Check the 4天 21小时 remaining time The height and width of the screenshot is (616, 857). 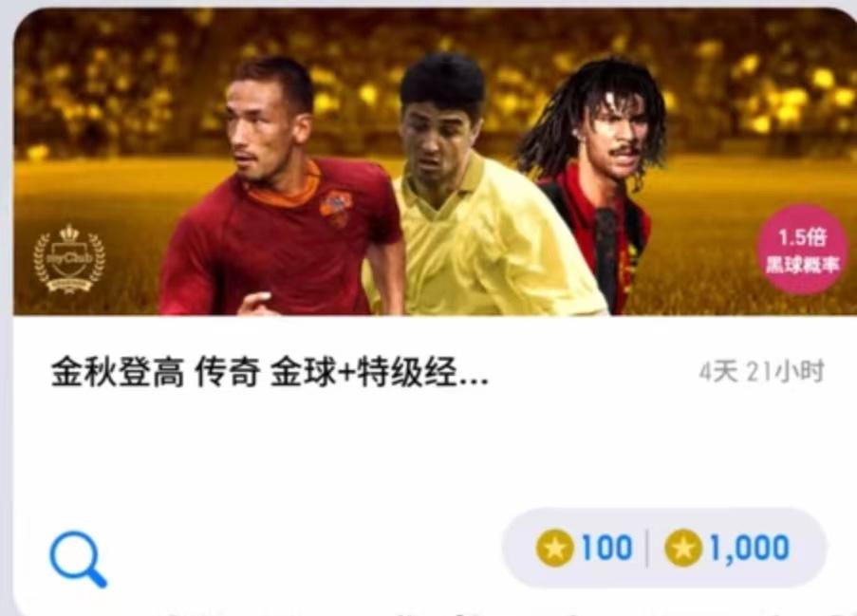[762, 372]
